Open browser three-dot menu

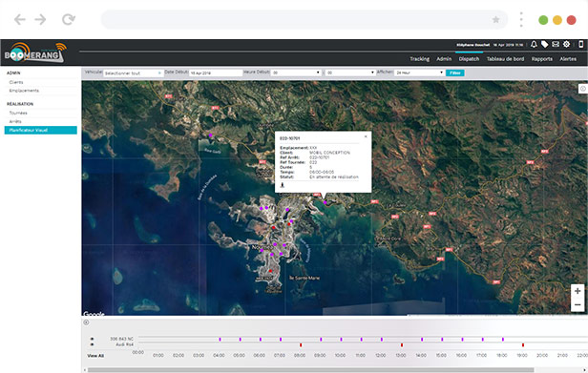tap(521, 19)
